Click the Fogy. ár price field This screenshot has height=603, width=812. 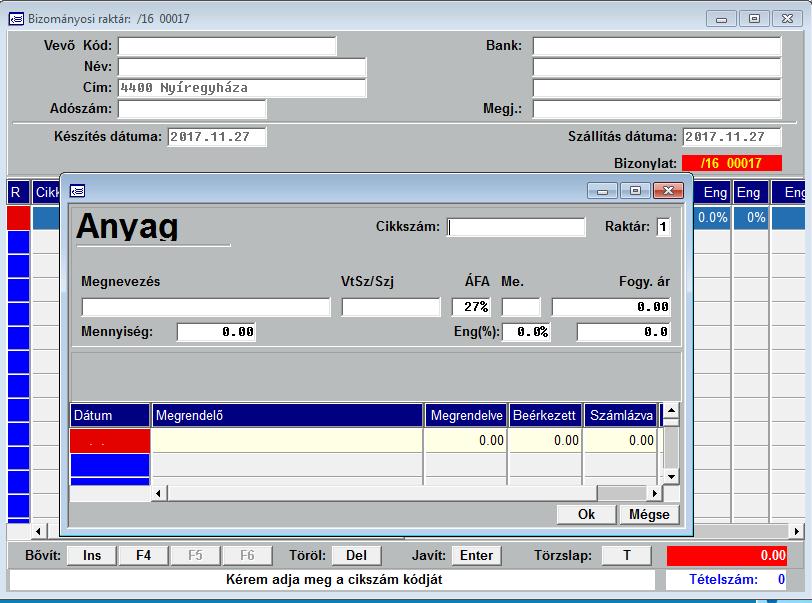[611, 307]
